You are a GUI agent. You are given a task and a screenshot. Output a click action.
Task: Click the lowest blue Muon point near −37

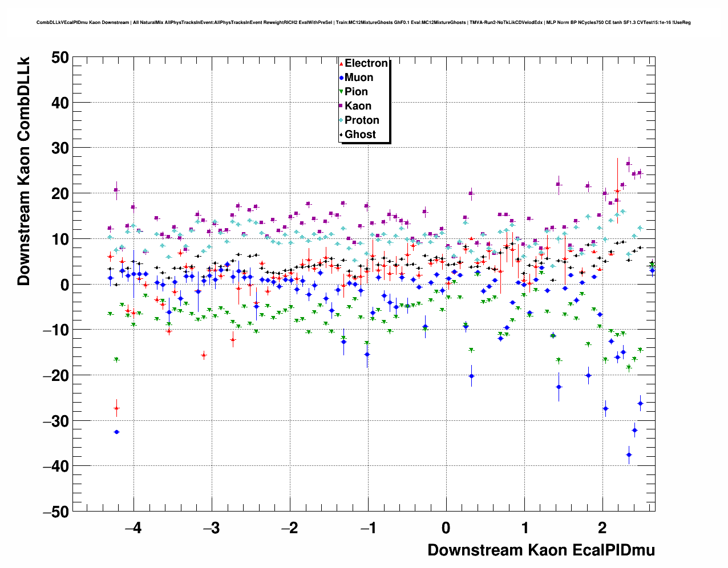pos(629,455)
